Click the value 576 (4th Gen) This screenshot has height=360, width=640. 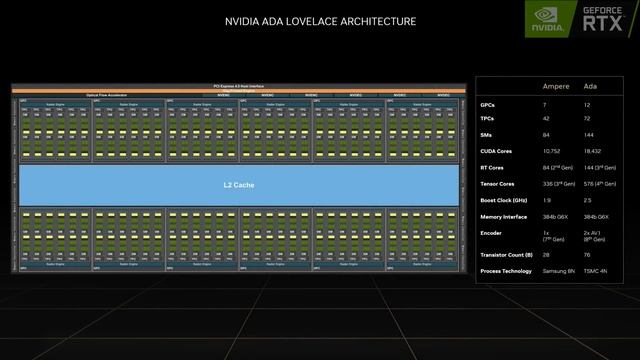[600, 184]
